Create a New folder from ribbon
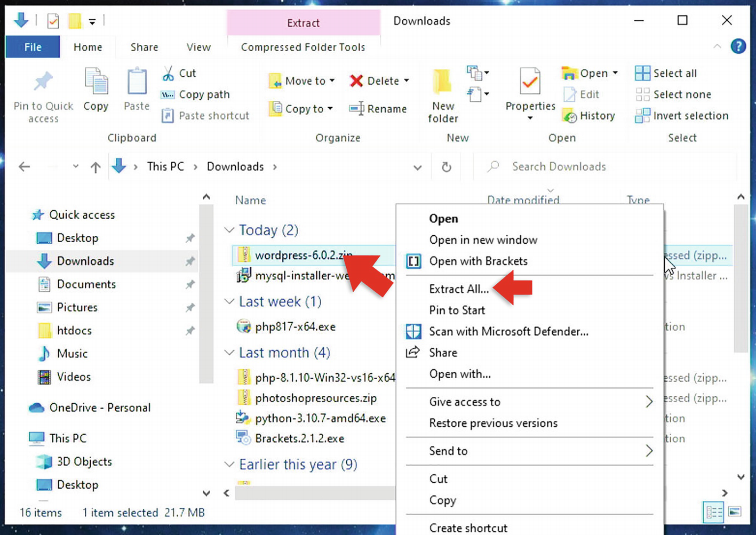This screenshot has height=535, width=756. point(443,95)
